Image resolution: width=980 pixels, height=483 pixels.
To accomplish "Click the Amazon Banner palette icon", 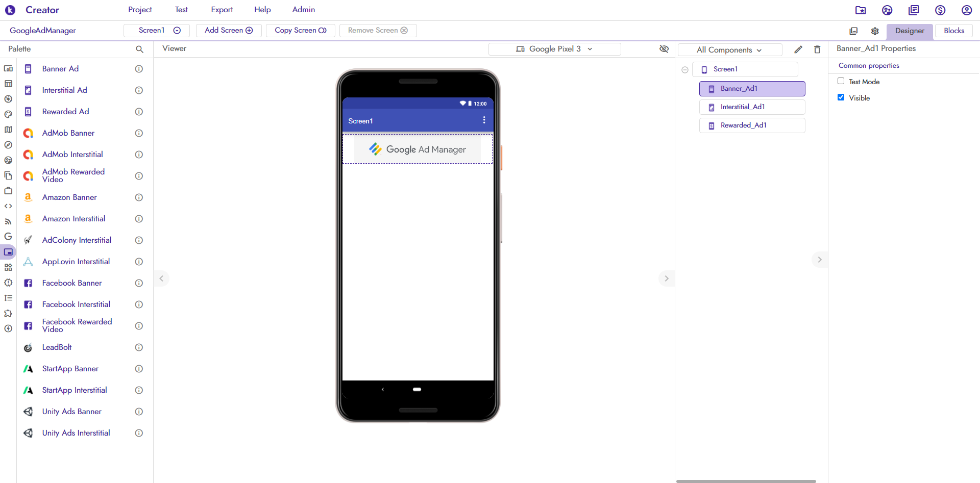I will [29, 197].
